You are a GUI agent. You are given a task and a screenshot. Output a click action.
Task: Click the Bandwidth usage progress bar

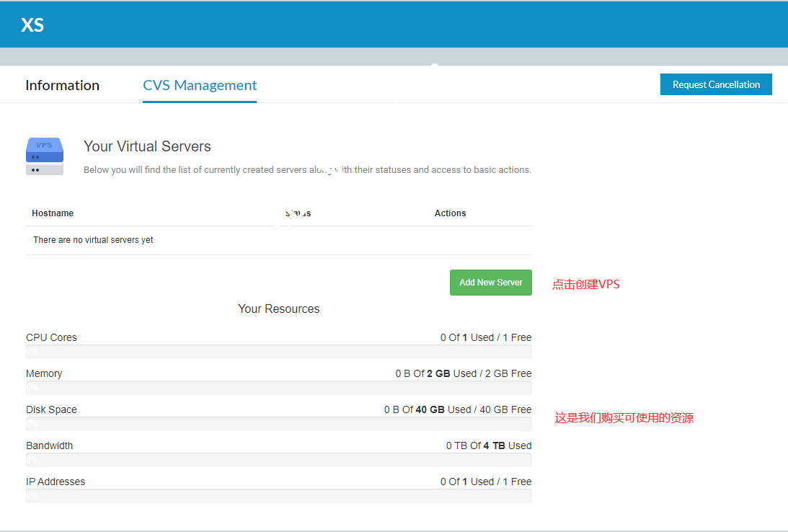pos(278,460)
